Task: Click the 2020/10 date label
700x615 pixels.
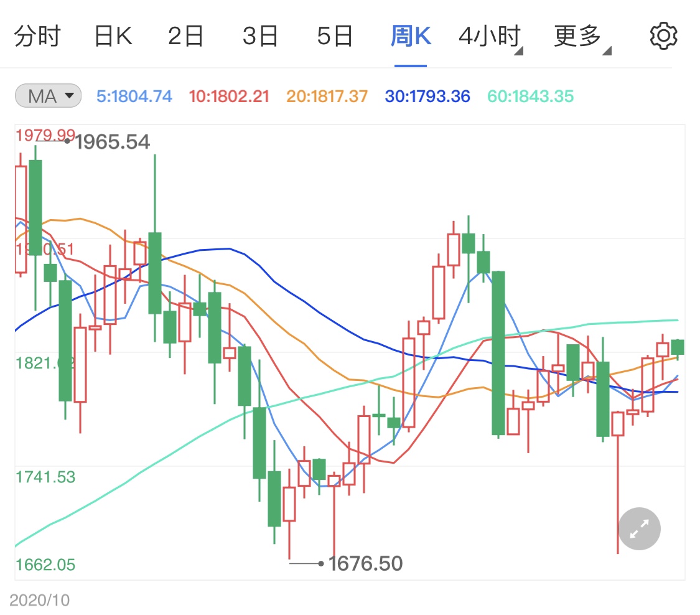Action: 40,600
